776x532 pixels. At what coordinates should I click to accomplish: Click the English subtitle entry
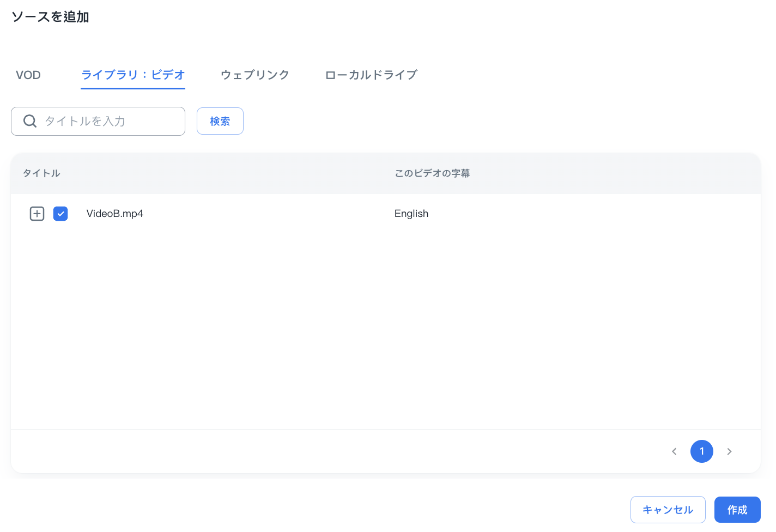click(411, 214)
